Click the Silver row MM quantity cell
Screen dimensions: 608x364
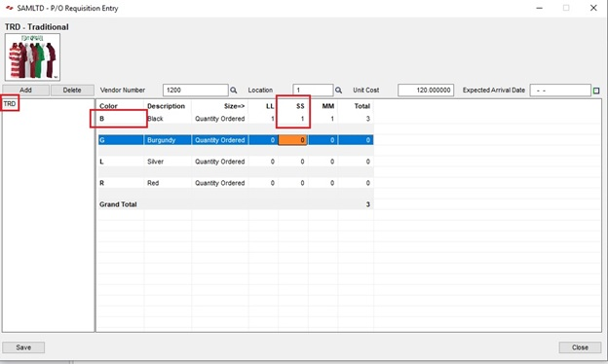(x=323, y=162)
